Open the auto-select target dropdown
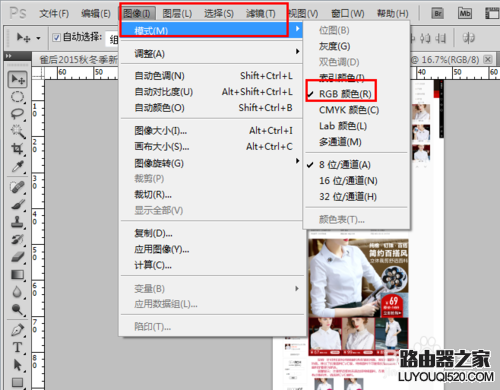 113,39
